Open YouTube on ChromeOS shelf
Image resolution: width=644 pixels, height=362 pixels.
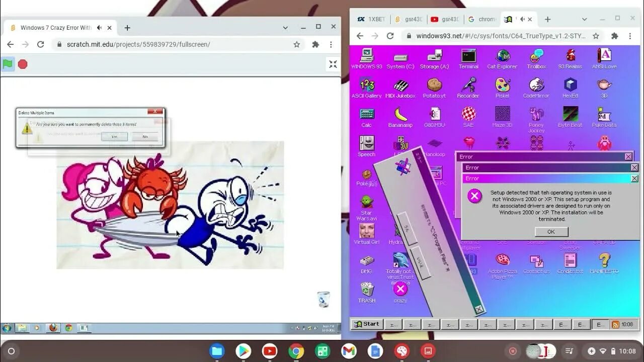click(x=270, y=351)
